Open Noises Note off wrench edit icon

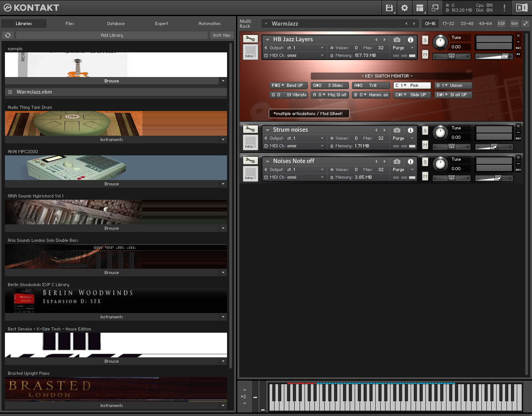pos(250,160)
